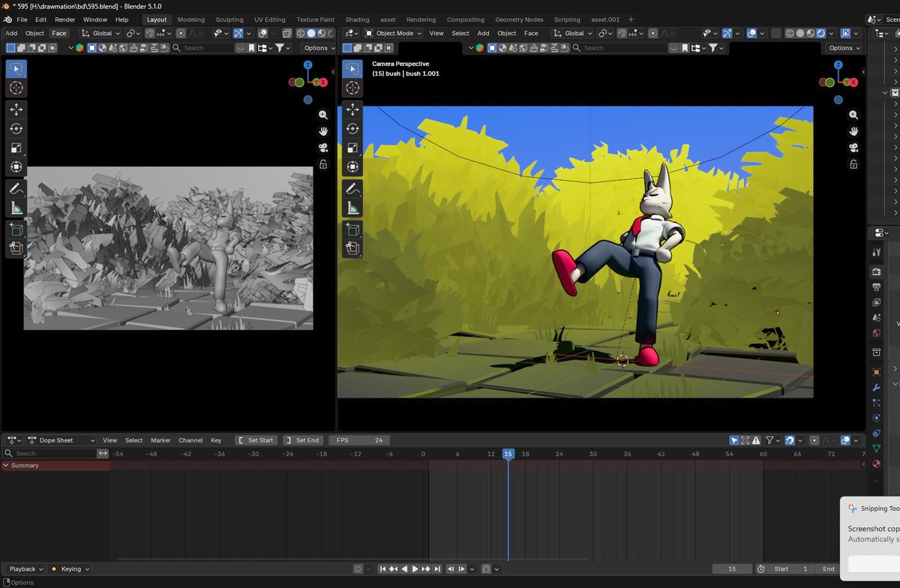Add a new workspace with plus button
This screenshot has height=588, width=900.
click(631, 19)
